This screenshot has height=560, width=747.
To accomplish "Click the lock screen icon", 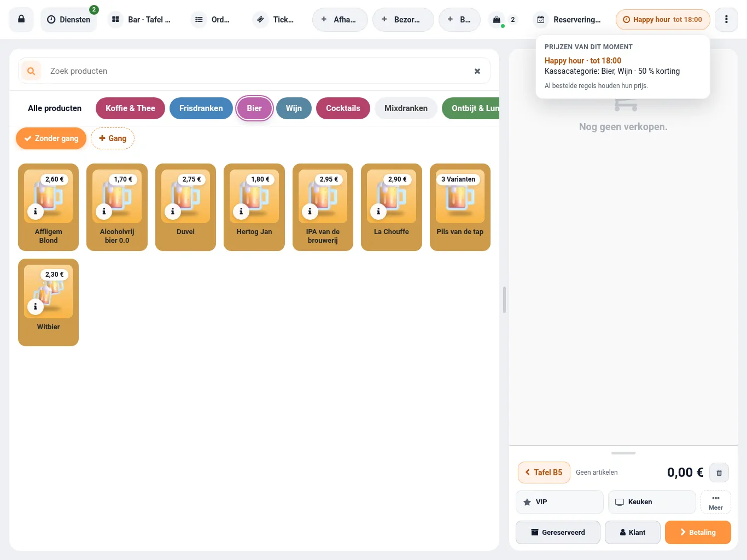I will [x=21, y=20].
